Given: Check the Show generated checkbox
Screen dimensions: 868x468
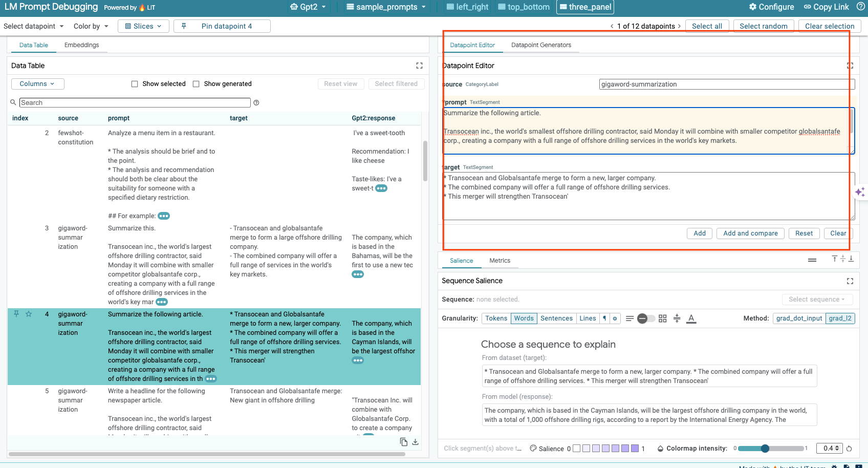Looking at the screenshot, I should [x=196, y=84].
